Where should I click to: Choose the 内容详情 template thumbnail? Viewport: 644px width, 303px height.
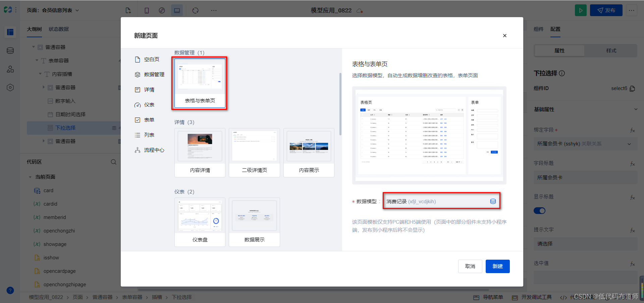pos(200,153)
